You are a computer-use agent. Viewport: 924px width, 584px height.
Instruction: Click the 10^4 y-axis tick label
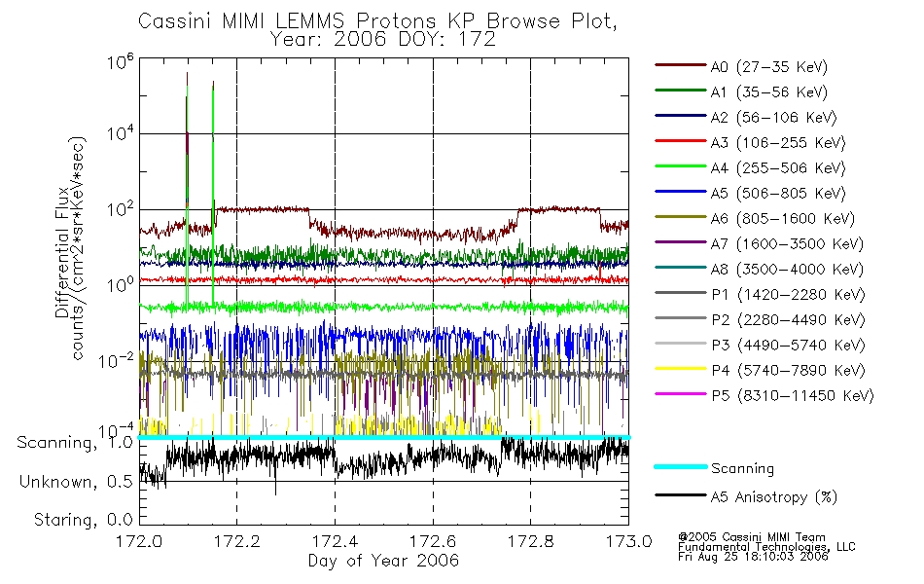[x=120, y=134]
